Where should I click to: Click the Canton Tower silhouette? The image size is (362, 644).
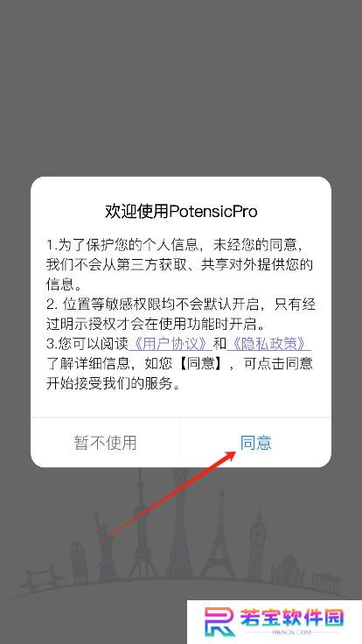[x=180, y=523]
